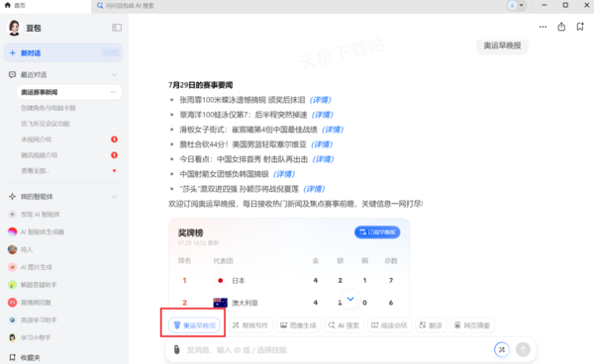
Task: Click the home tab 首页
Action: [x=15, y=5]
